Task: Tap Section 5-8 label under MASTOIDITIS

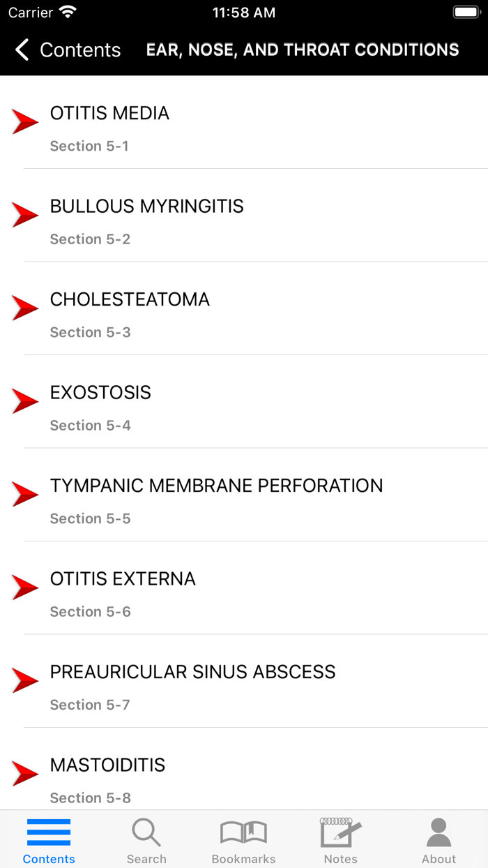Action: point(91,798)
